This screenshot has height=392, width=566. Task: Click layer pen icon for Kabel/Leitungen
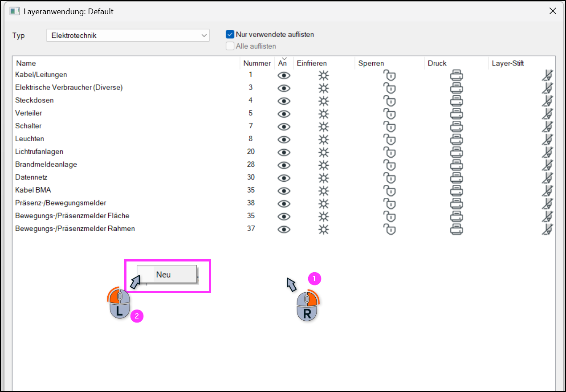547,75
